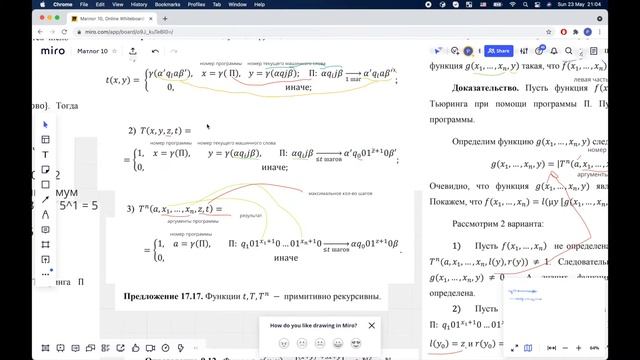Open the reactions/timer check icon near avatar
This screenshot has width=640, height=360.
[455, 51]
